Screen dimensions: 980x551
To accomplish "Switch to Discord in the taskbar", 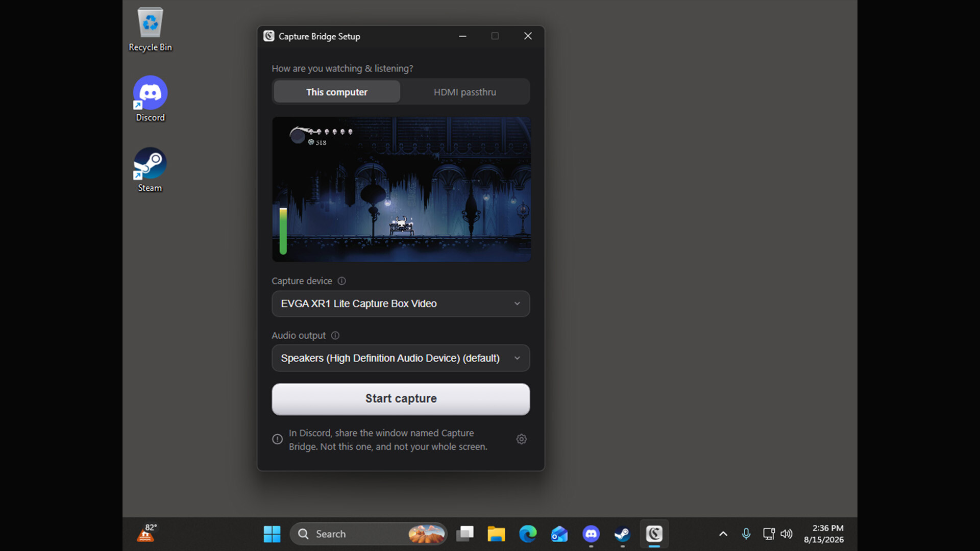I will click(591, 534).
